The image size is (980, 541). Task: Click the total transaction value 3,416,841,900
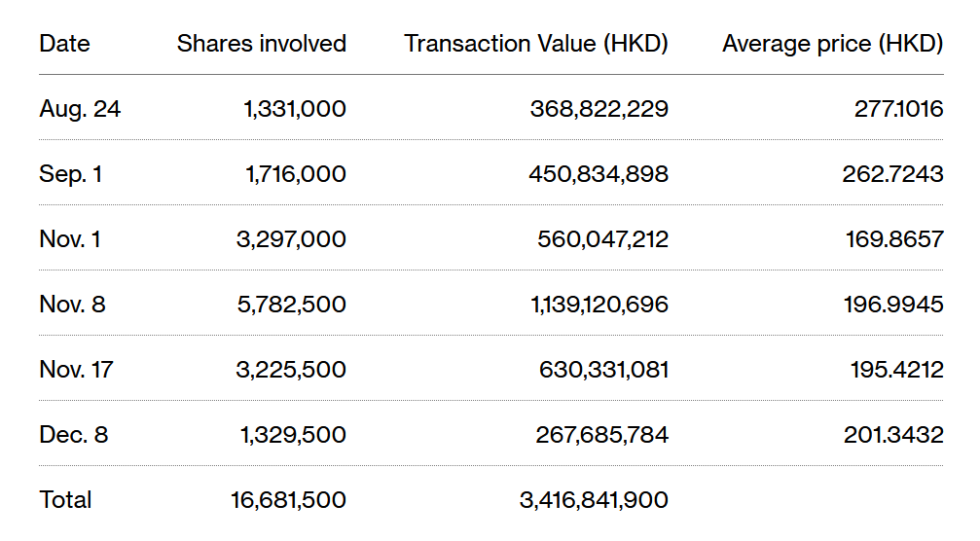(594, 500)
